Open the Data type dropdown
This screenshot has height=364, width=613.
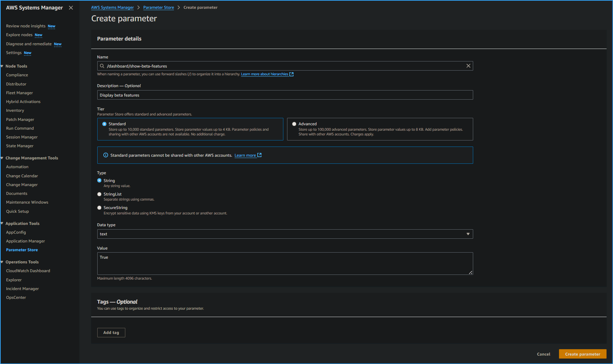468,234
